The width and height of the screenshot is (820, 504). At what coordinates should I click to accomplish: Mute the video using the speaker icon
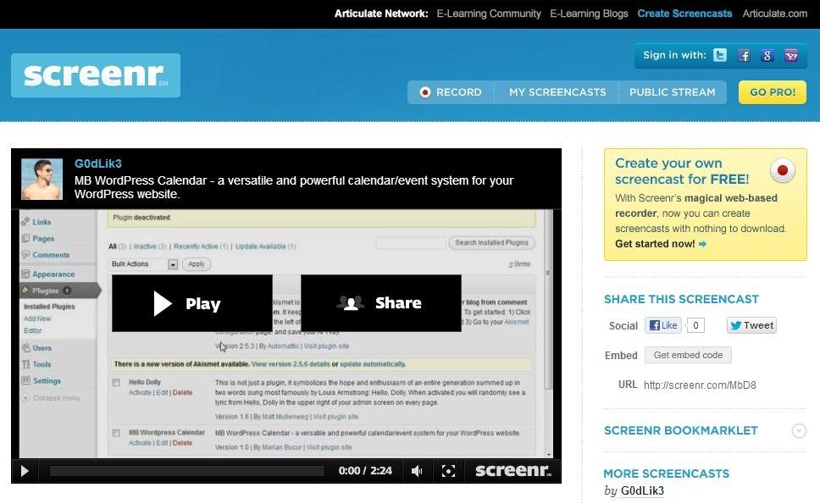[x=417, y=471]
